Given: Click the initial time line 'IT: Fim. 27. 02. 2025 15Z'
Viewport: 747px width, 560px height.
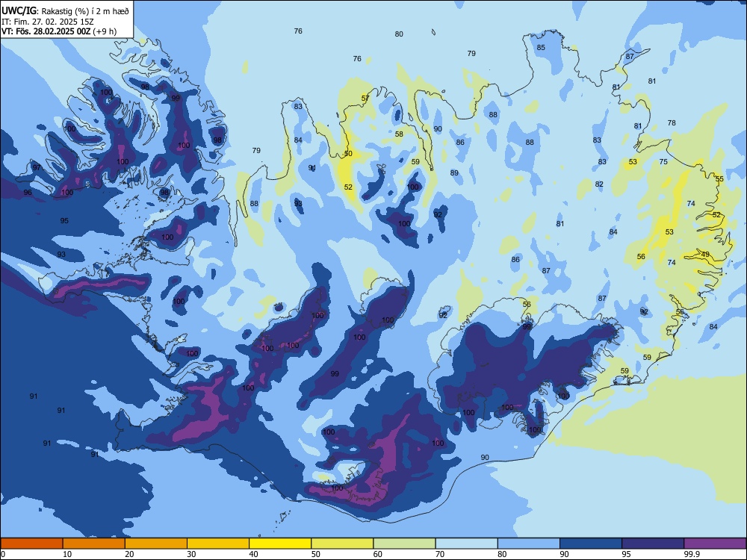Looking at the screenshot, I should 49,22.
